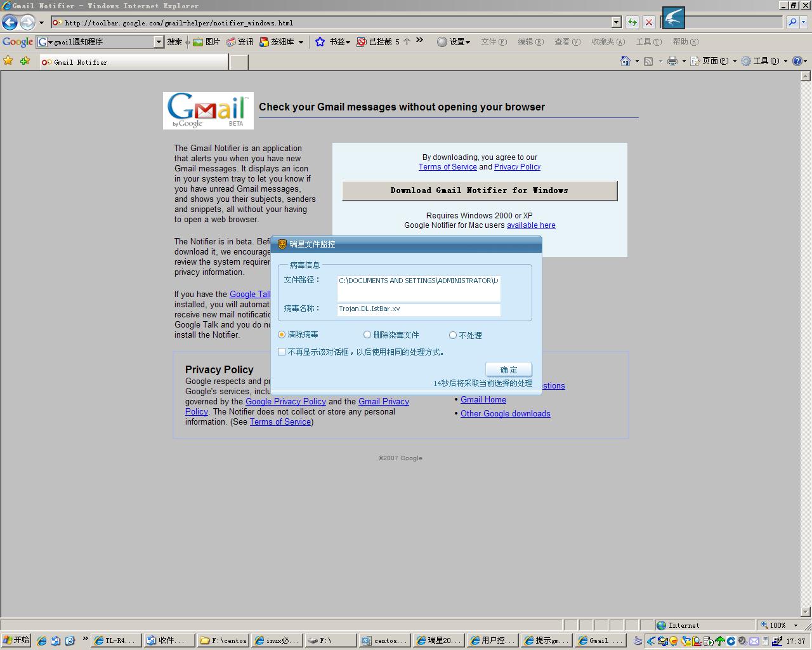
Task: Open the Privacy Policy link near download
Action: click(x=518, y=167)
